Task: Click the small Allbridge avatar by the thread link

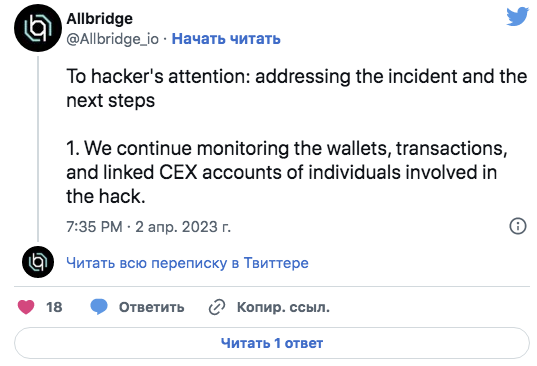Action: [38, 262]
